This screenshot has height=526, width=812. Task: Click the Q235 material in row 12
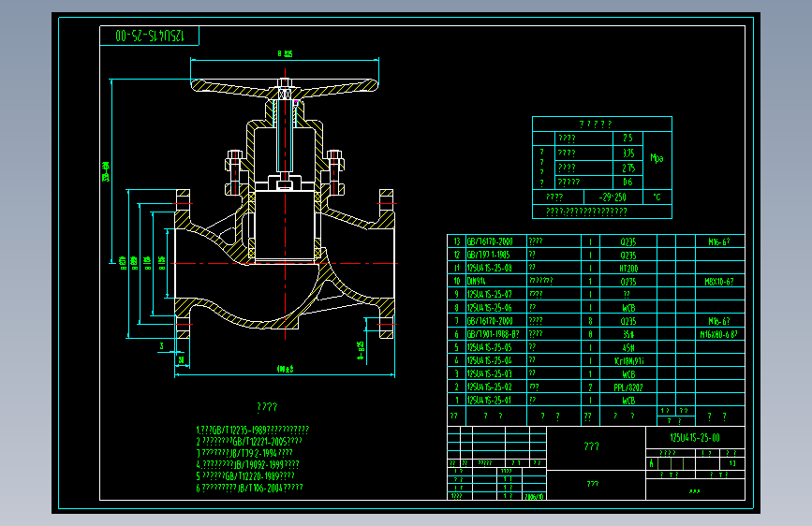tap(628, 256)
